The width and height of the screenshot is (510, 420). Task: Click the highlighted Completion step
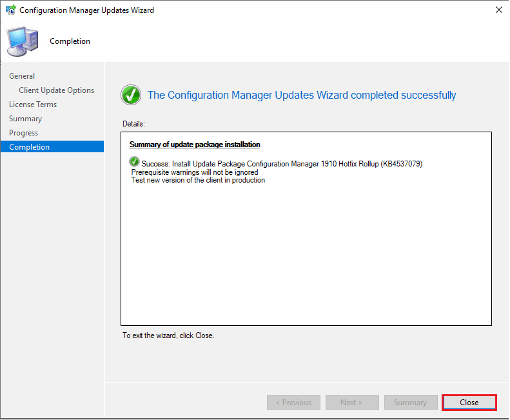(30, 147)
